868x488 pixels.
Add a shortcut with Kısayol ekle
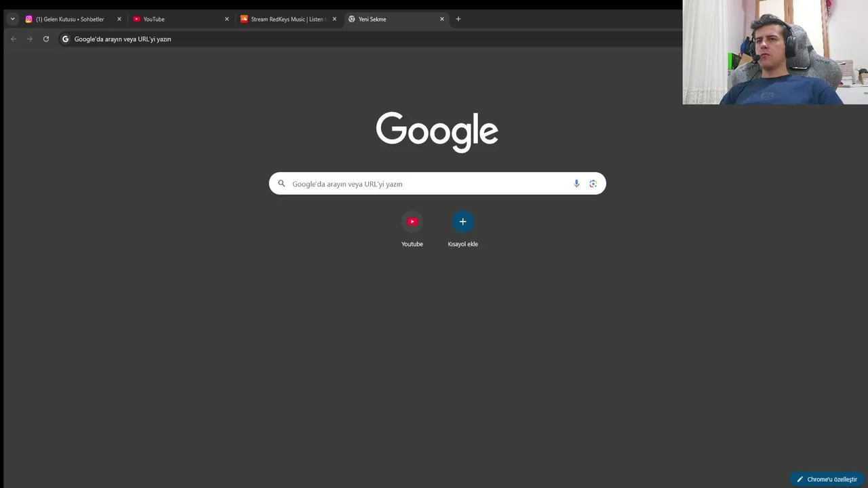coord(463,230)
